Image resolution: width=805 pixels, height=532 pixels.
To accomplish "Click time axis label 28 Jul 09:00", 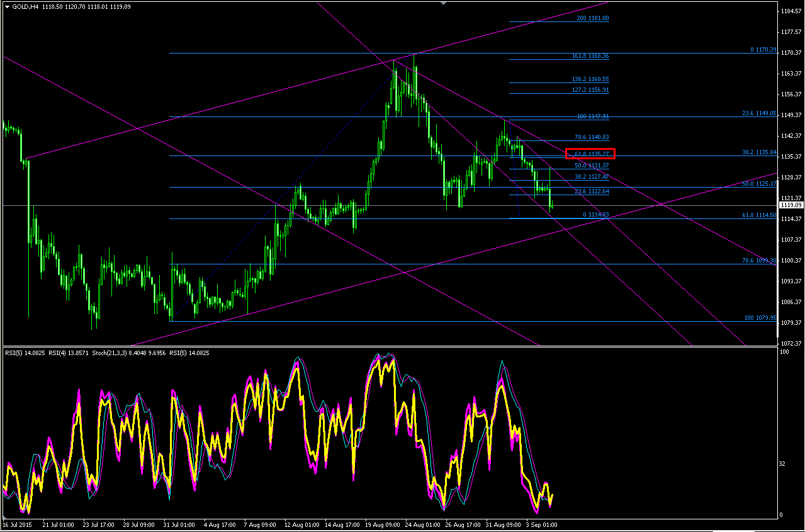I will pos(138,524).
